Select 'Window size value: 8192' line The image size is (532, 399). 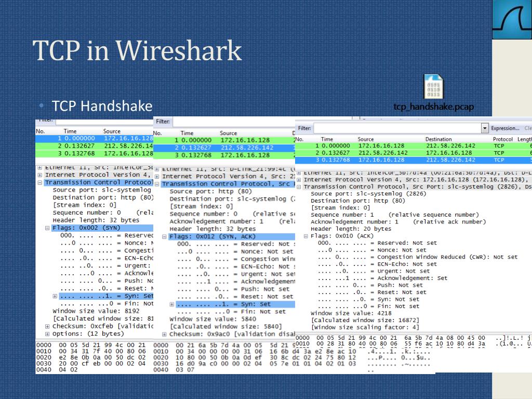point(96,311)
